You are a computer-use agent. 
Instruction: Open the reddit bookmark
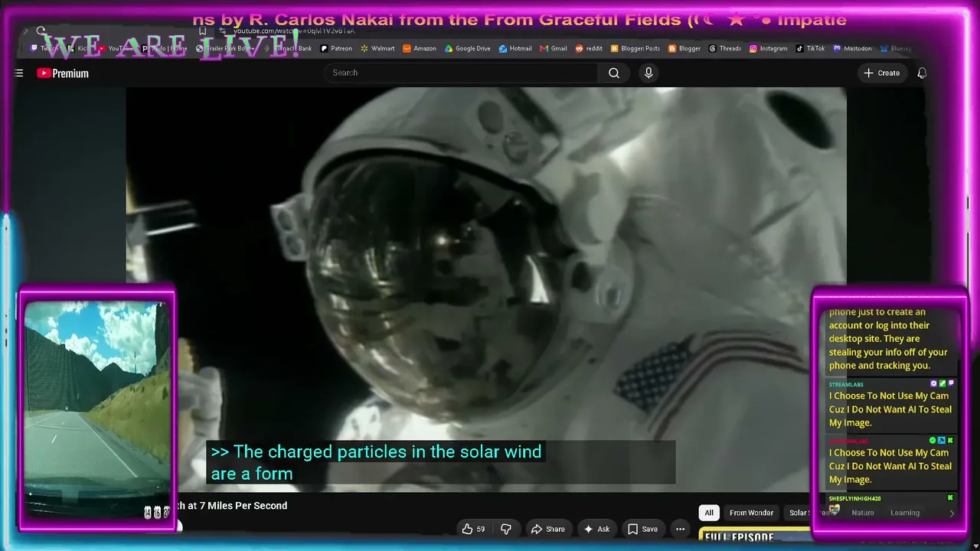(x=589, y=48)
